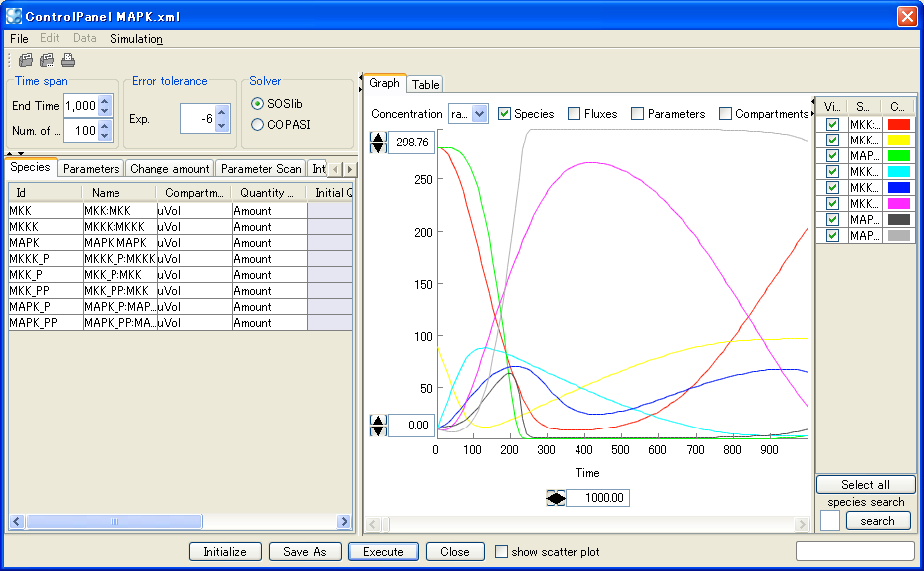Hide the light gray MAP series checkbox

[x=832, y=235]
